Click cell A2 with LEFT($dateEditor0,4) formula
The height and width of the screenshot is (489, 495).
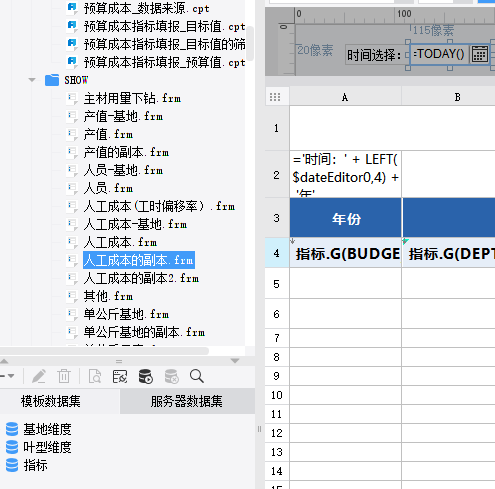coord(345,174)
